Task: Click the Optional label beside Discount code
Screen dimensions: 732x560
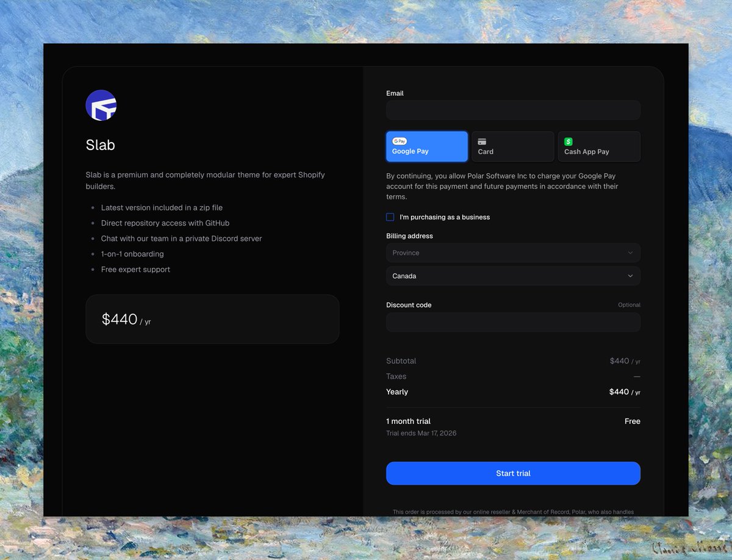Action: point(629,305)
